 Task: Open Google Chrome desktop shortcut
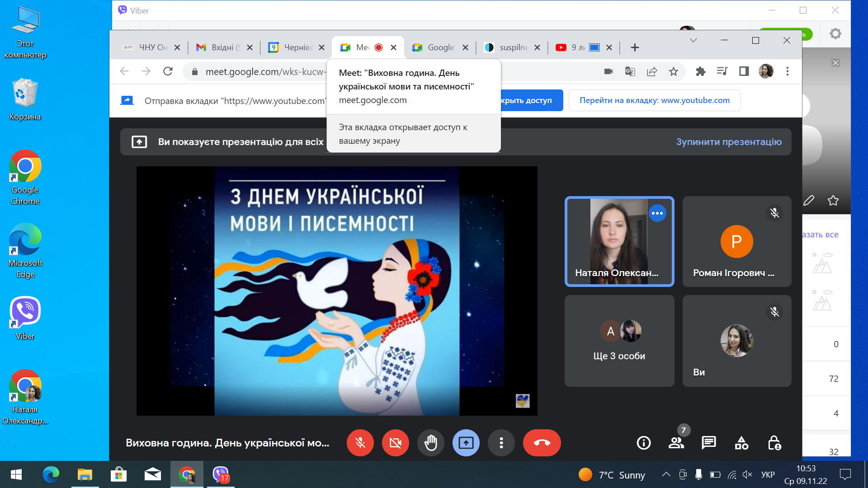(x=25, y=178)
